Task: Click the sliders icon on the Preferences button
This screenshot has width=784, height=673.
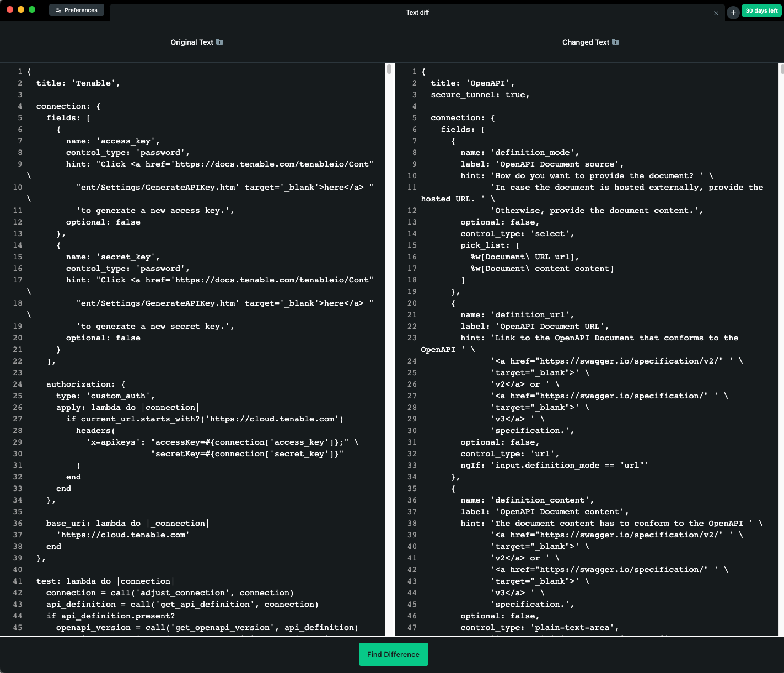Action: 57,9
